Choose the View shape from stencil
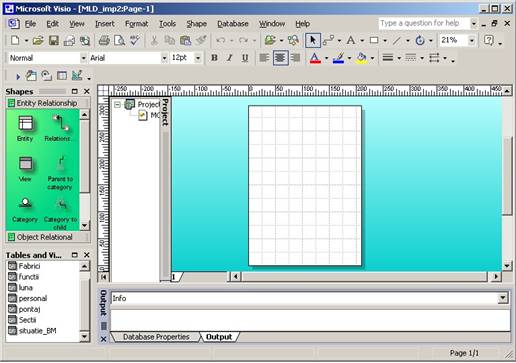The height and width of the screenshot is (363, 516). point(25,169)
